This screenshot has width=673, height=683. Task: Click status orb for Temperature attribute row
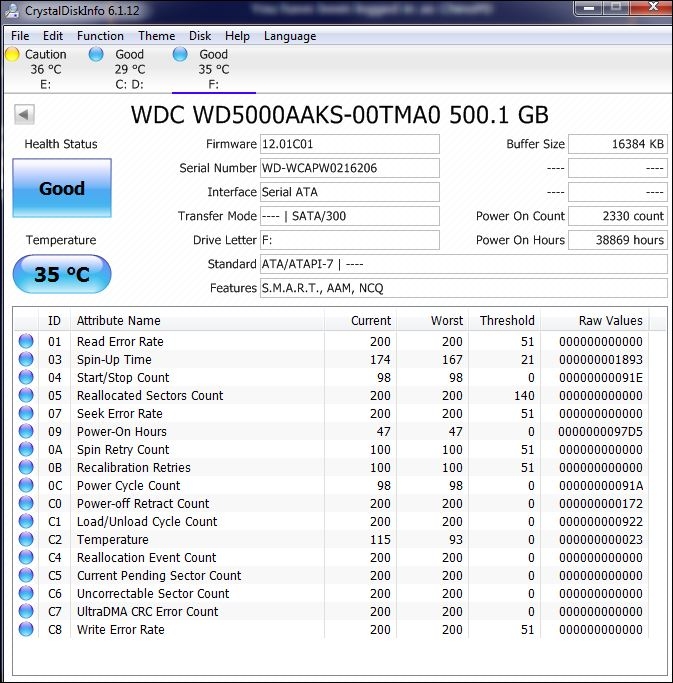pos(26,539)
